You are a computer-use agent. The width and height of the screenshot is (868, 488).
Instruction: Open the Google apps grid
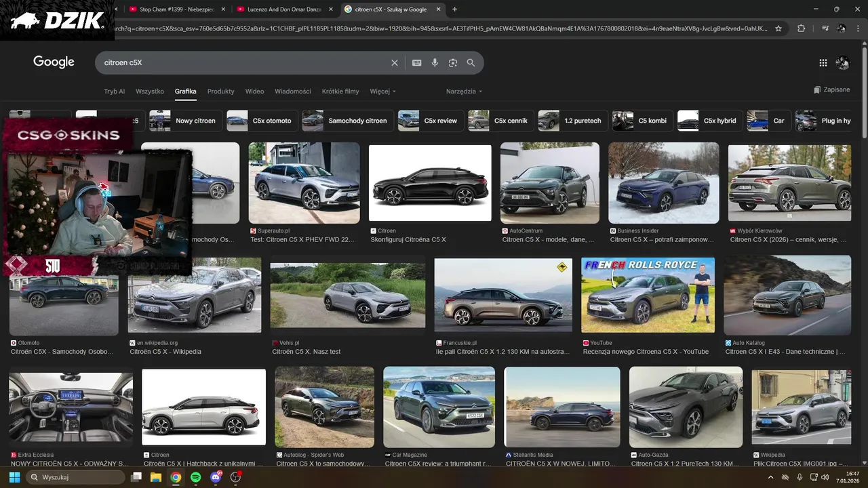(823, 63)
